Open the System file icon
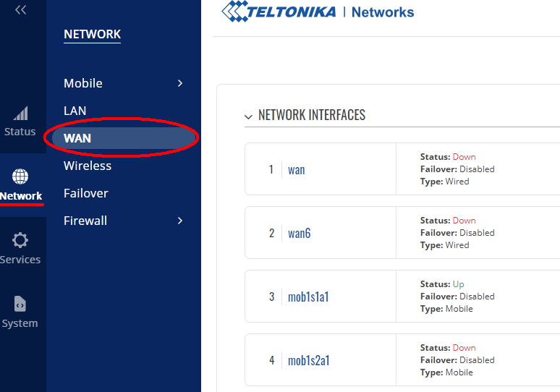 click(x=20, y=304)
